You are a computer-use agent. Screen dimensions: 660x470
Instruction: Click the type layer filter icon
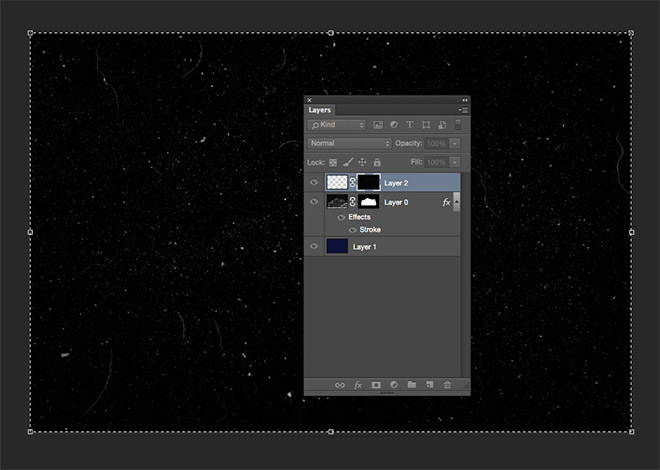tap(410, 125)
